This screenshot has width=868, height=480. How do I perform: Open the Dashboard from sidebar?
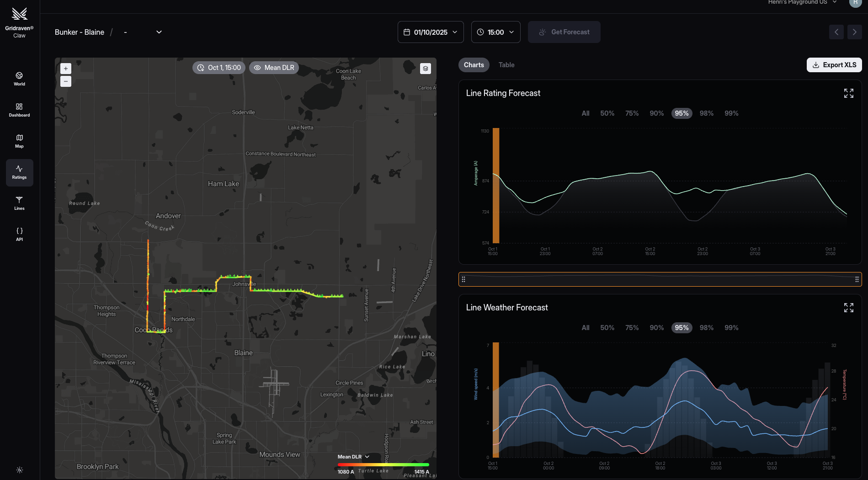pyautogui.click(x=19, y=110)
